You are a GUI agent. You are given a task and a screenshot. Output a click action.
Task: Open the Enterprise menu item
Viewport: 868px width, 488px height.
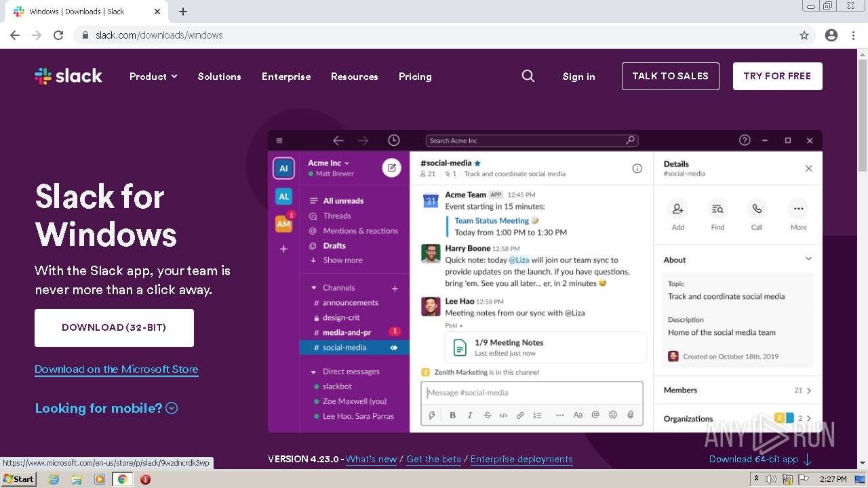point(286,77)
